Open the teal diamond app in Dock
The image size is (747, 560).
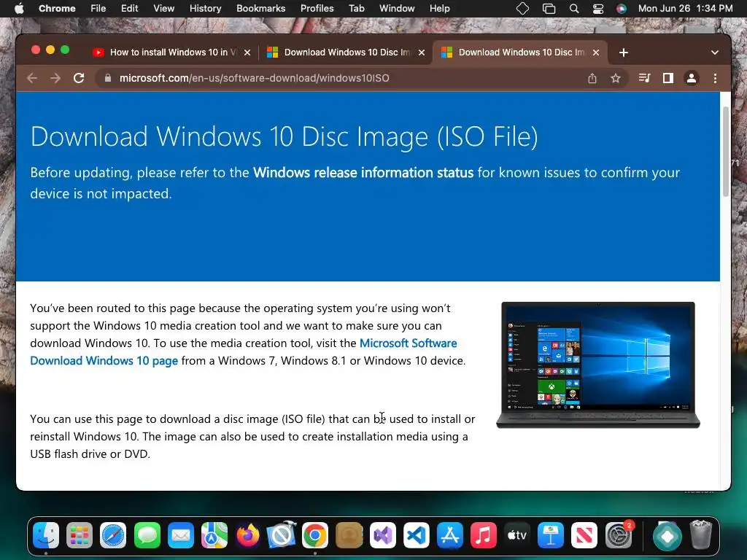(x=667, y=535)
